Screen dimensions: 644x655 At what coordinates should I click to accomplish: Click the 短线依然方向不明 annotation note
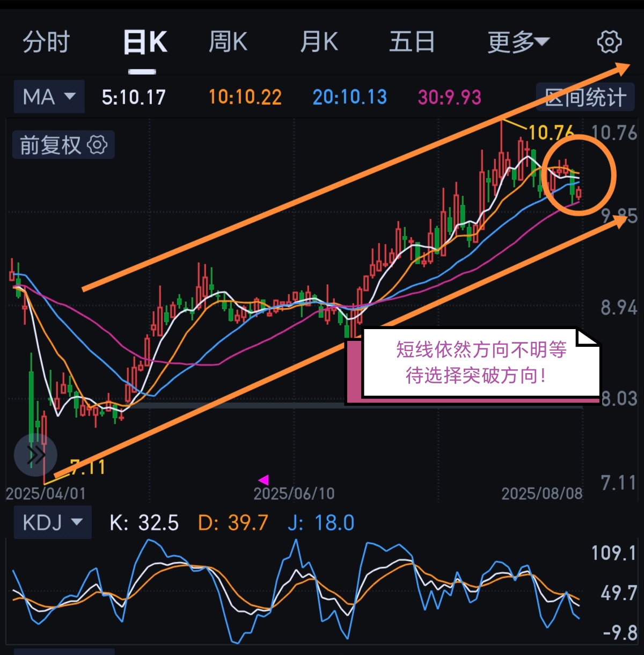481,362
